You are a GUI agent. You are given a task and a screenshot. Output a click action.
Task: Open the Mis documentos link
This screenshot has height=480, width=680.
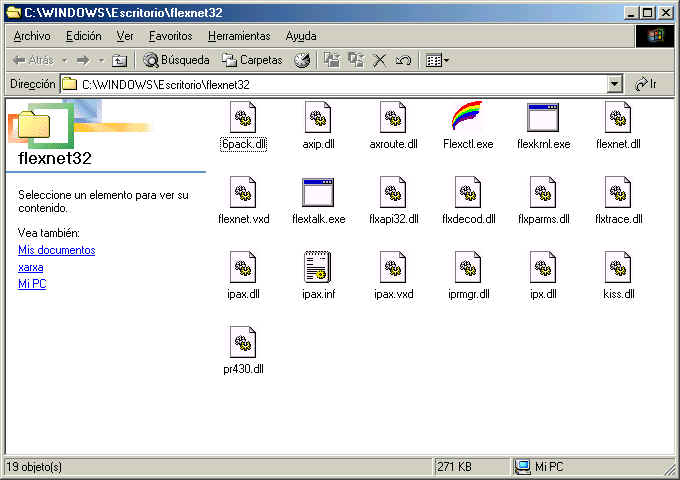click(57, 250)
